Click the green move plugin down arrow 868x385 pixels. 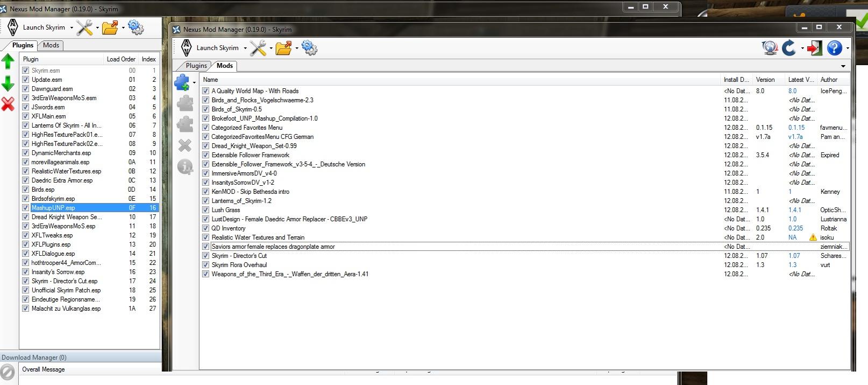click(x=8, y=83)
